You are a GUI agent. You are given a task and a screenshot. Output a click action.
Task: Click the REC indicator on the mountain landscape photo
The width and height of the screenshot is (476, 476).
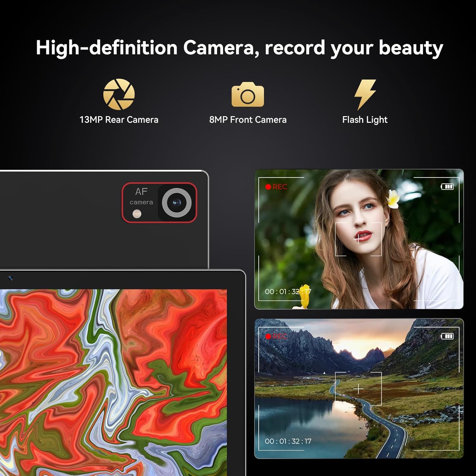[x=276, y=336]
